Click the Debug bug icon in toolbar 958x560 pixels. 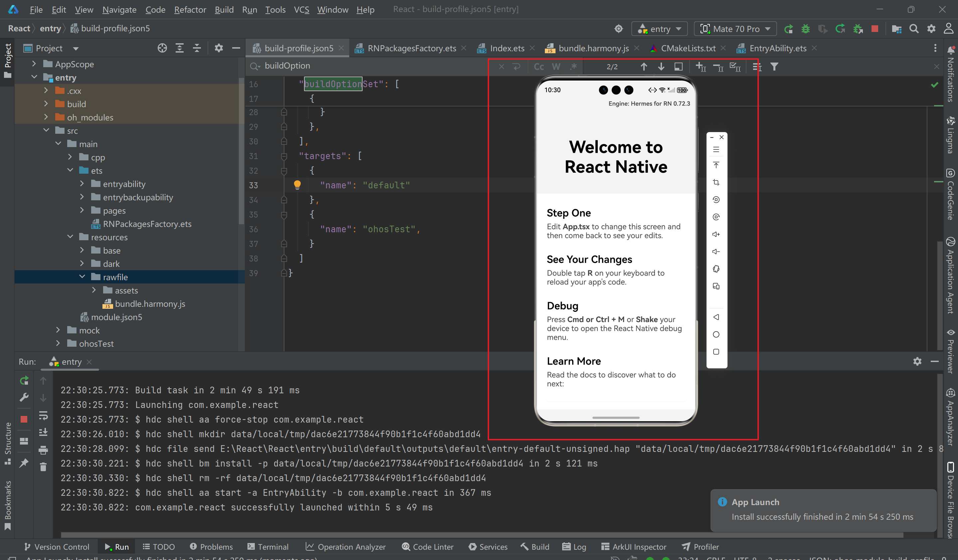805,29
